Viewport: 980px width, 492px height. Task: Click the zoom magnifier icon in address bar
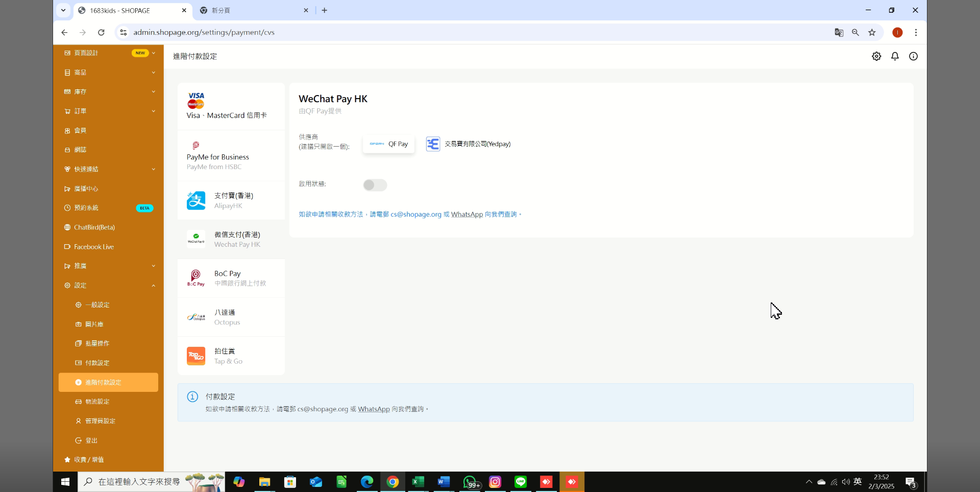point(855,32)
